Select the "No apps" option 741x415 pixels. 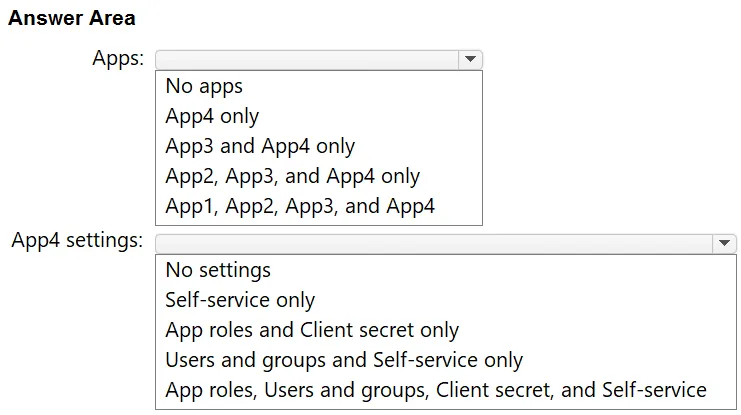204,86
